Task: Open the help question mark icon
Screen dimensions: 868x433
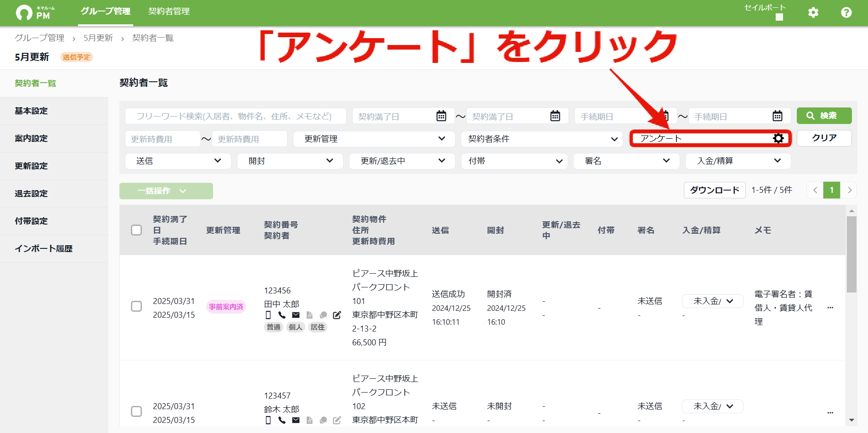Action: tap(846, 12)
